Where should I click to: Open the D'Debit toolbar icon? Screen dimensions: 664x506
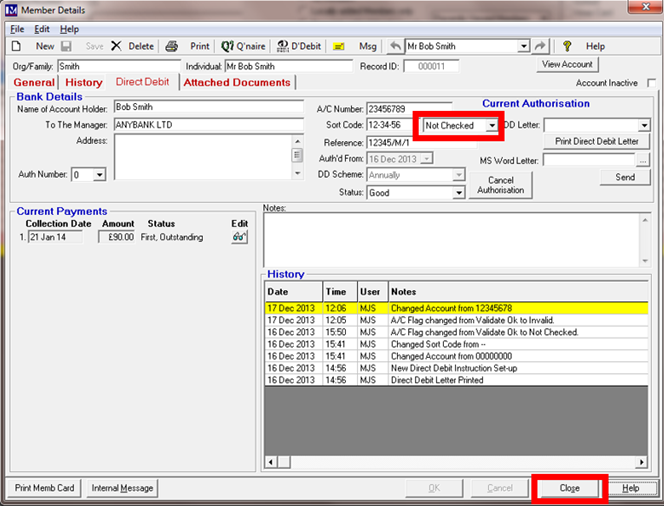[x=282, y=46]
